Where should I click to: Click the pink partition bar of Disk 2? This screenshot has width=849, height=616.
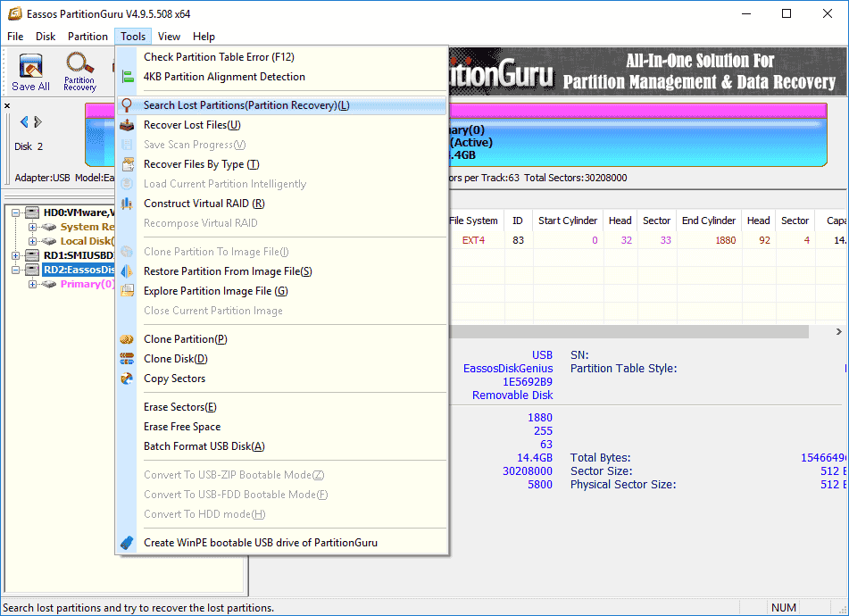coord(637,111)
